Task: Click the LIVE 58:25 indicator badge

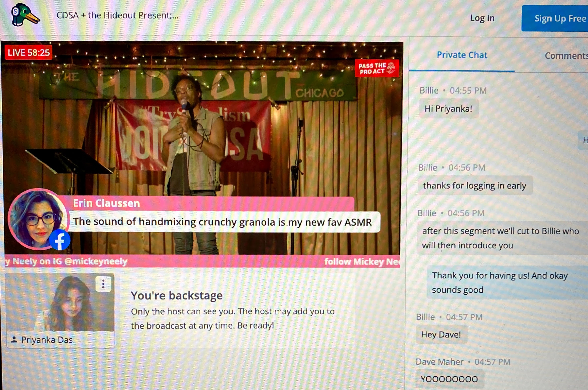Action: click(29, 53)
